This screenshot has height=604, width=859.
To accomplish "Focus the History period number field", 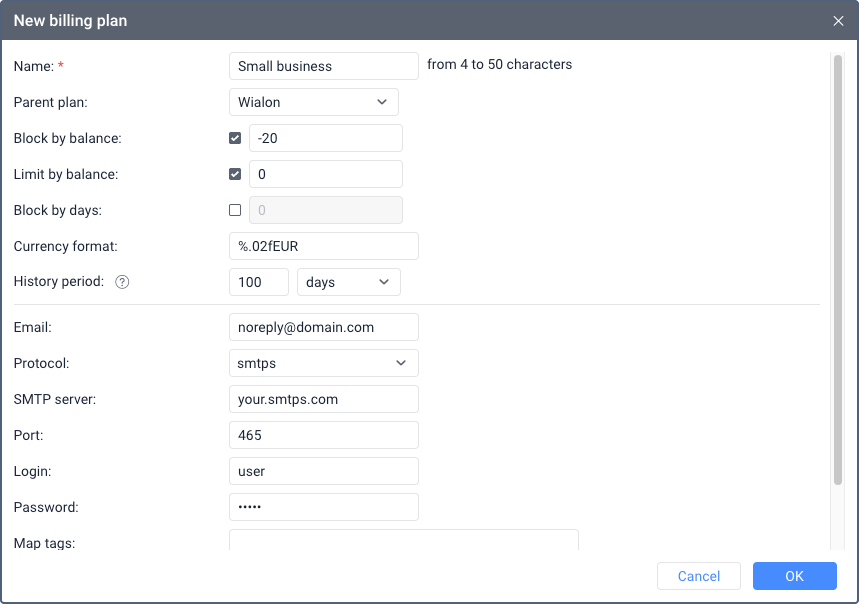I will [x=259, y=282].
